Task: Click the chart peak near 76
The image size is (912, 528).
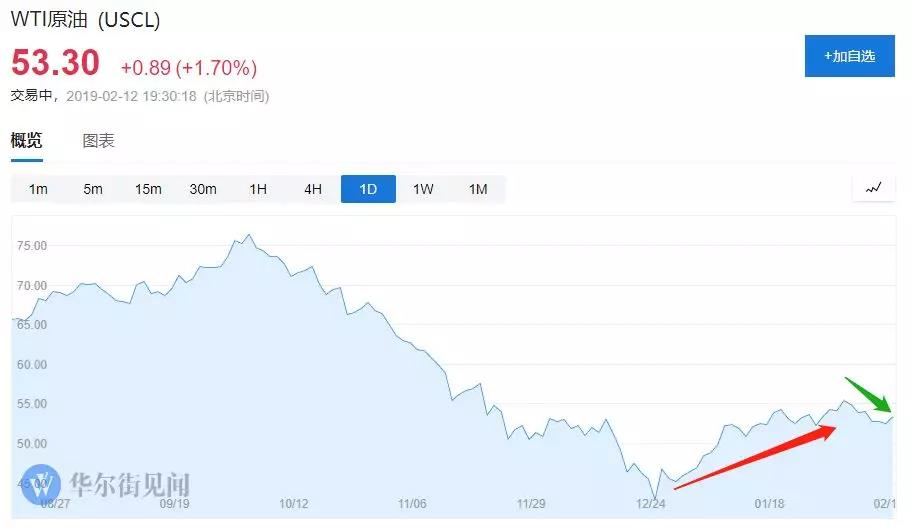Action: [x=248, y=235]
